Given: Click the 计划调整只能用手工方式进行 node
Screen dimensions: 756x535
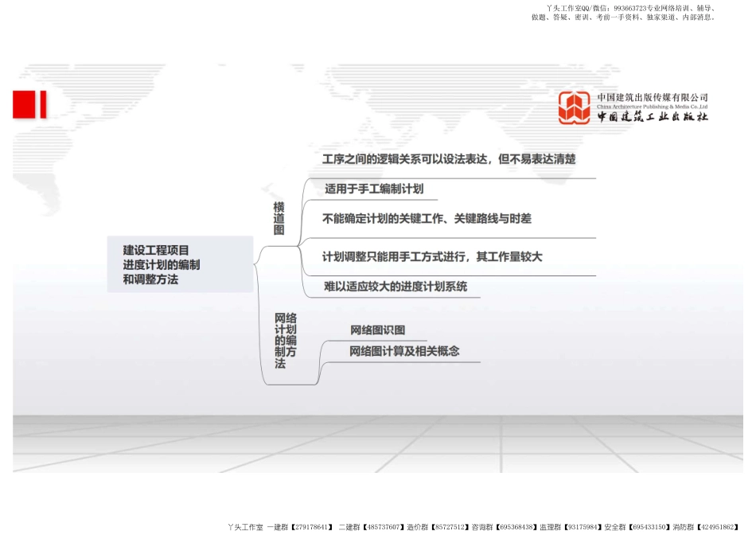Looking at the screenshot, I should 432,256.
